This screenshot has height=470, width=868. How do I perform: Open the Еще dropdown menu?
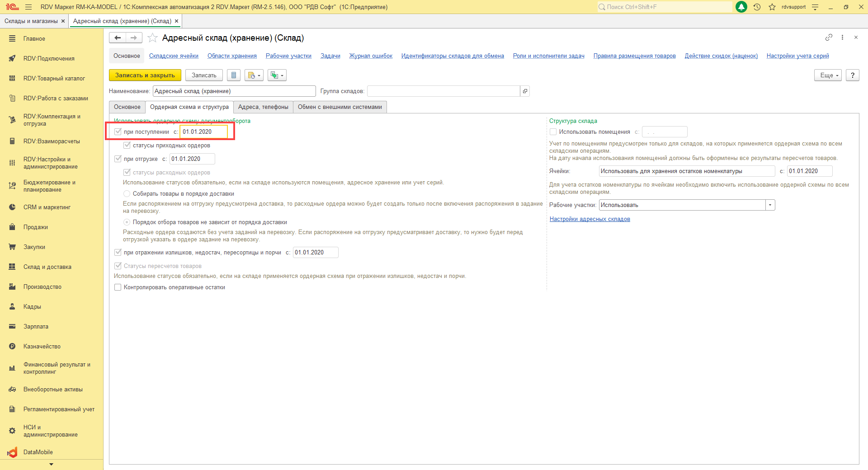[x=828, y=75]
